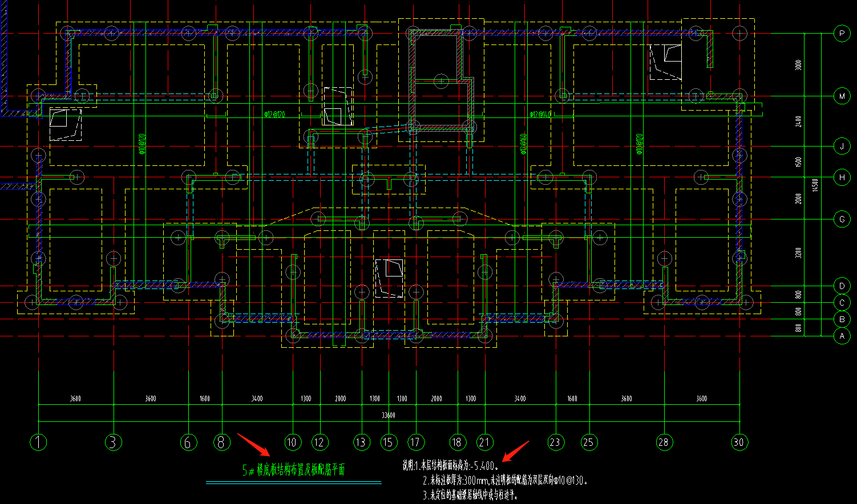Select axis bubble M on right
The width and height of the screenshot is (857, 504).
(x=842, y=96)
